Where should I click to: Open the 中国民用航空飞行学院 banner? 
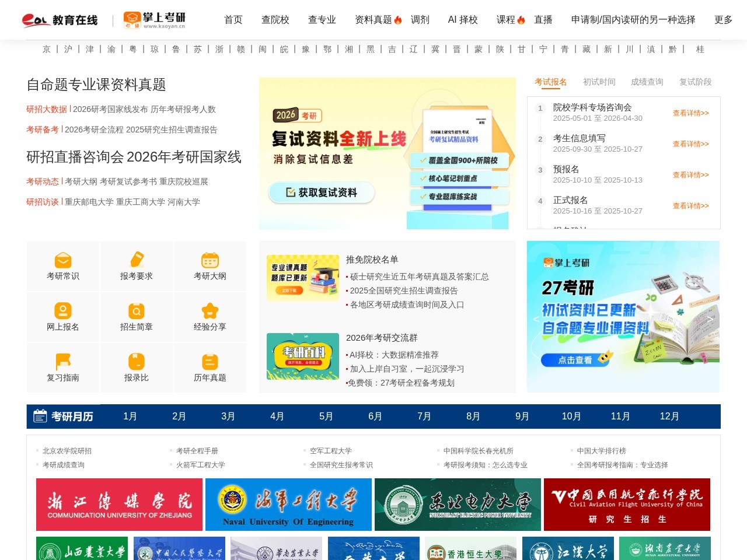627,505
